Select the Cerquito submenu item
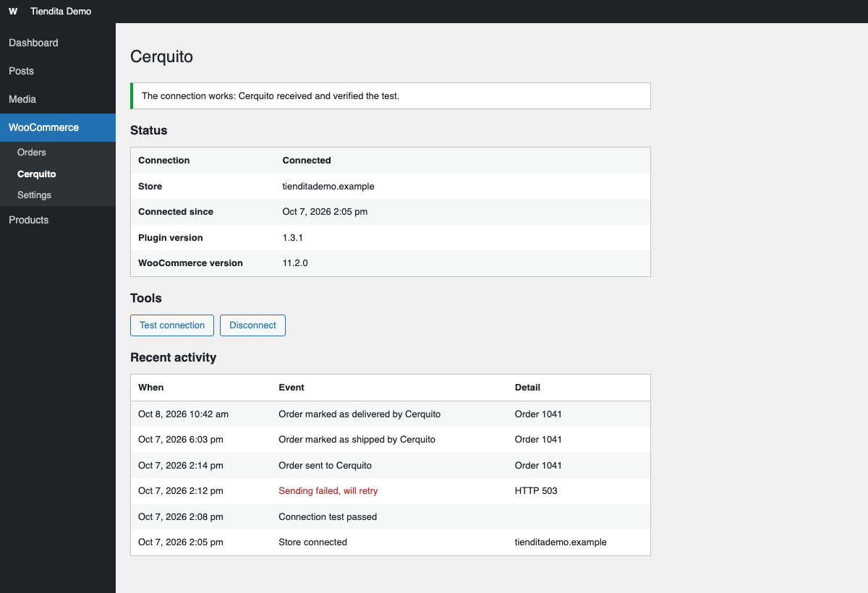The image size is (868, 593). coord(58,174)
